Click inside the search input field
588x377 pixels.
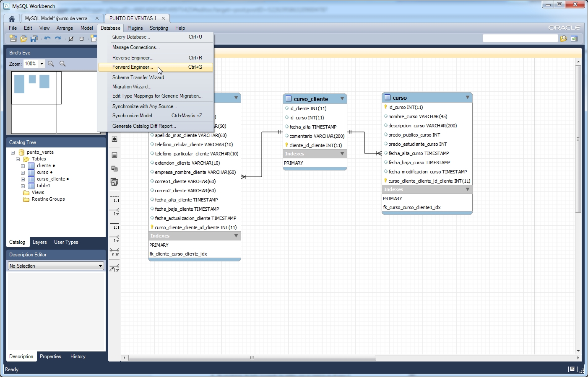(x=520, y=38)
